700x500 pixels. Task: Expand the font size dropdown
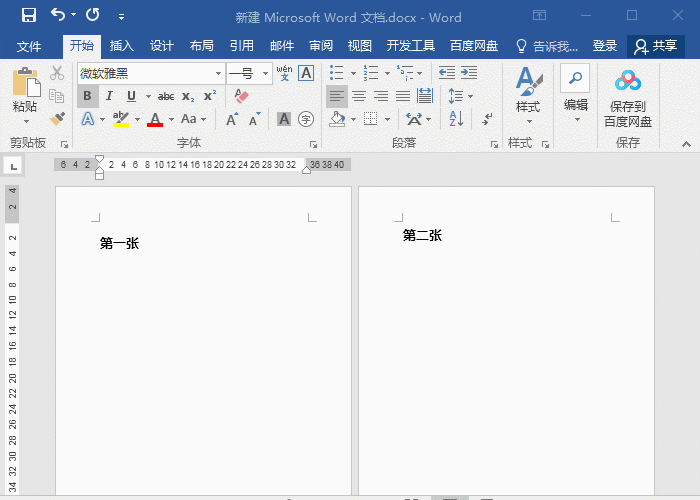tap(265, 74)
